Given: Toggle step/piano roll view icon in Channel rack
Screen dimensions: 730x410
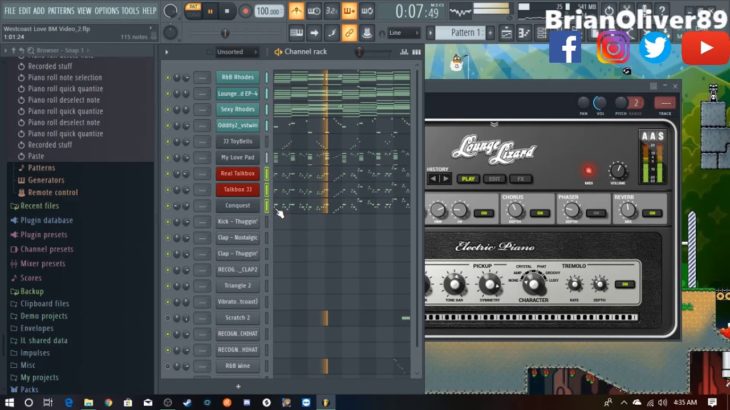Looking at the screenshot, I should [x=417, y=52].
